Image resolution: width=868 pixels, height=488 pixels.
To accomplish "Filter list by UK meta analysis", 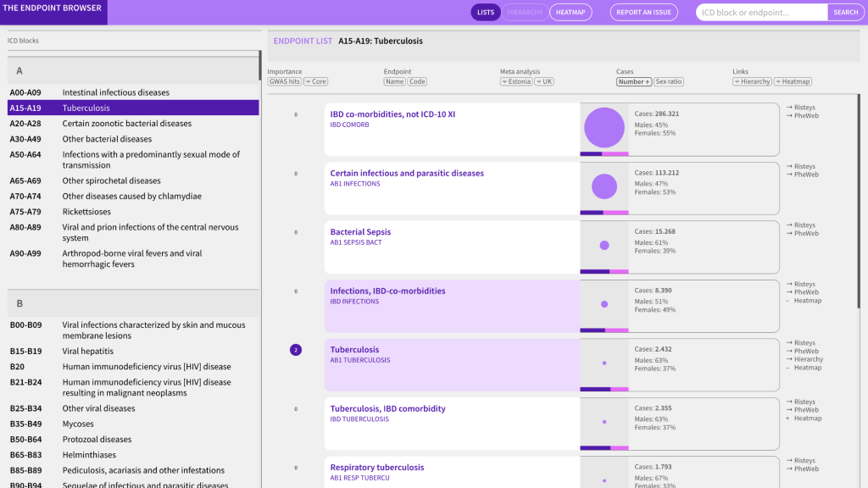I will tap(544, 82).
